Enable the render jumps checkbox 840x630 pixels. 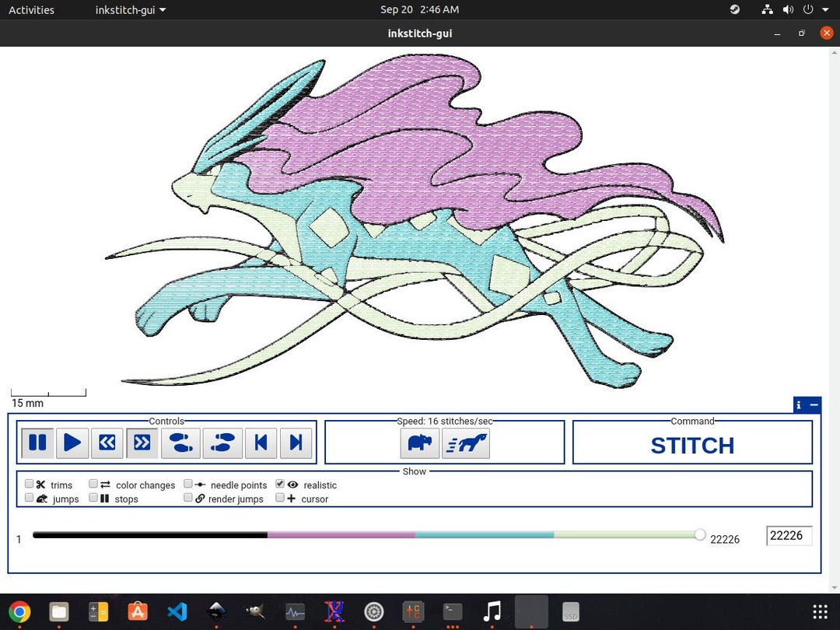point(188,498)
